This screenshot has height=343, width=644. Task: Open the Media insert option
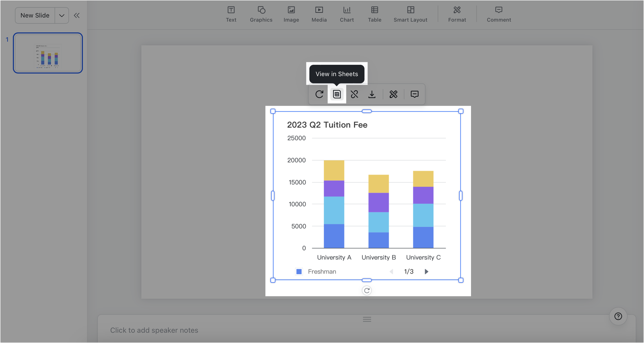[x=319, y=14]
